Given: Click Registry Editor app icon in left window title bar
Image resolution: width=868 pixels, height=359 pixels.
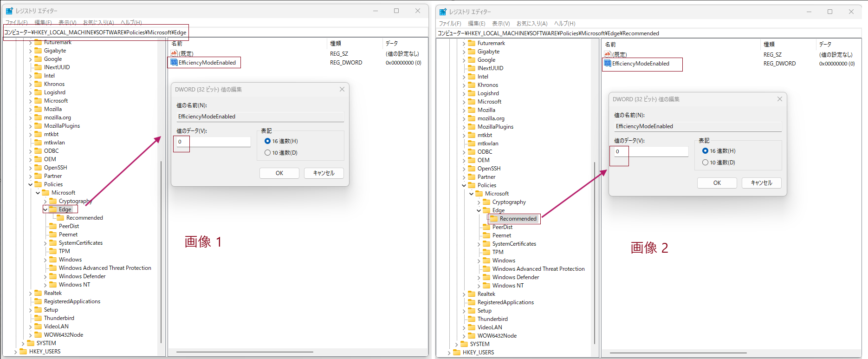Looking at the screenshot, I should tap(9, 11).
